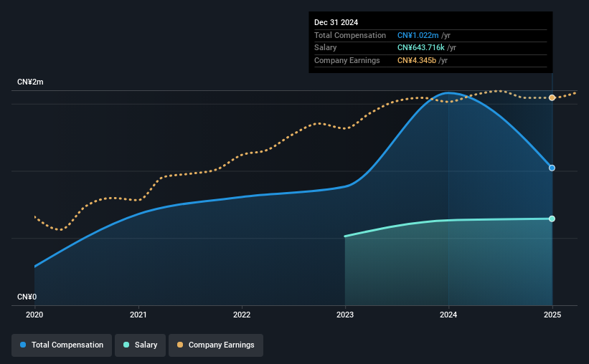589x364 pixels.
Task: Click the 2022 x-axis label
Action: click(242, 315)
